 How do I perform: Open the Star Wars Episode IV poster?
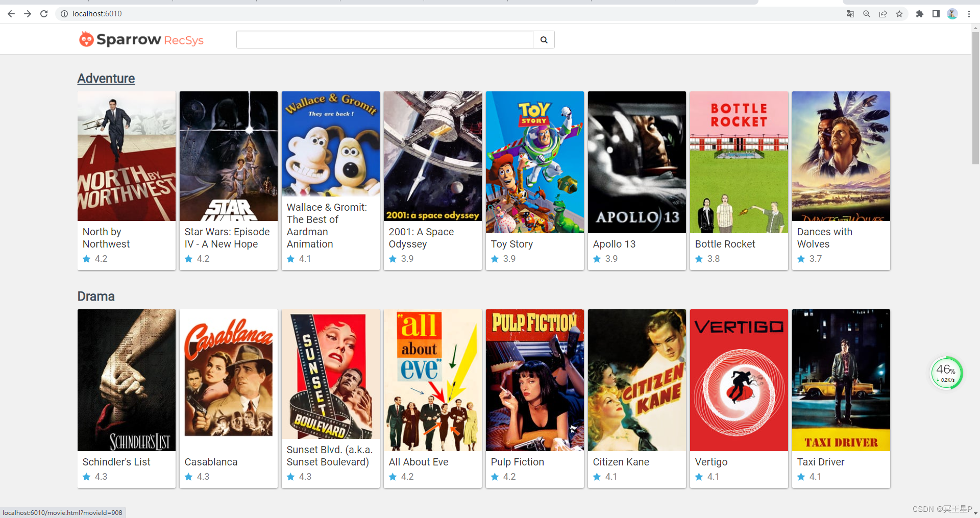tap(229, 156)
